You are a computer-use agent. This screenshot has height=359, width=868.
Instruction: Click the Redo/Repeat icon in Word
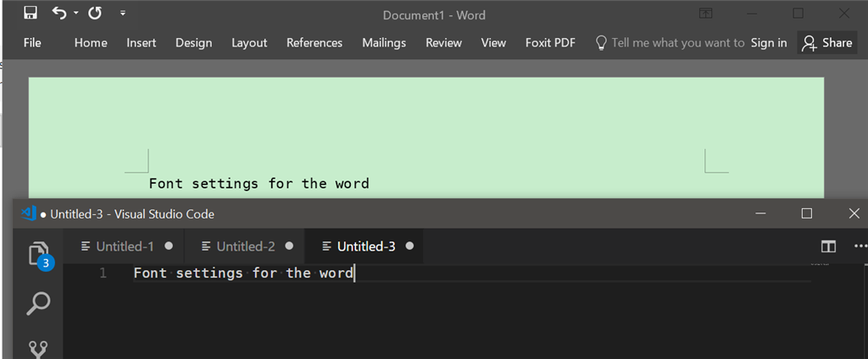pyautogui.click(x=95, y=13)
